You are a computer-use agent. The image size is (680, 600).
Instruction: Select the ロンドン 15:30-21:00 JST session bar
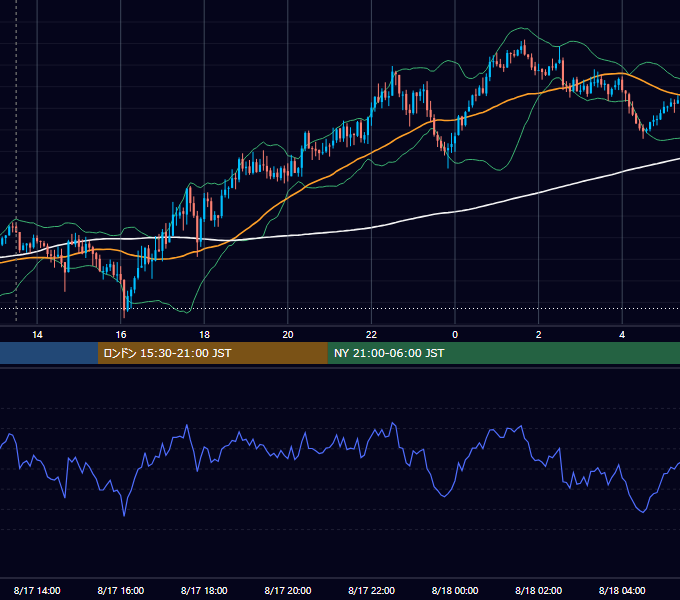point(212,353)
